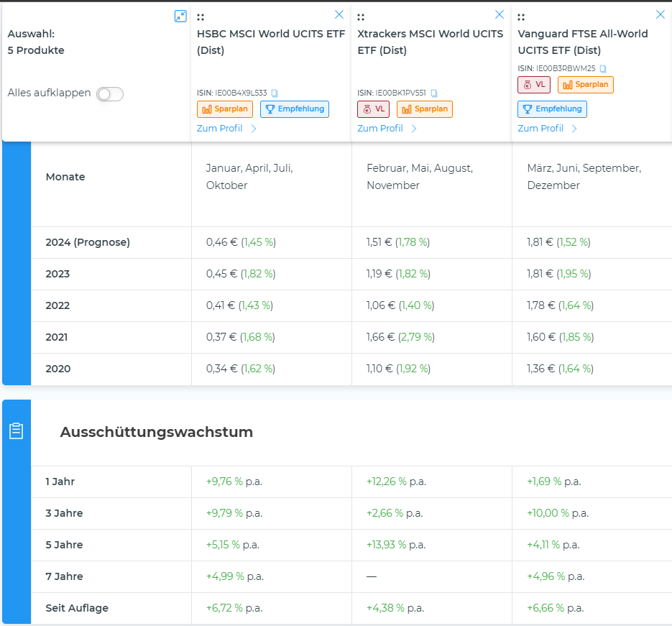Remove Vanguard FTSE All-World ETF from the comparison
This screenshot has width=672, height=626.
pos(661,14)
